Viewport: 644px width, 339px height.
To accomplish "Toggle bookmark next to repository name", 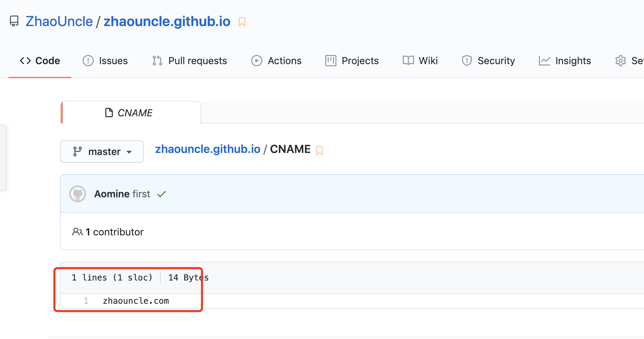I will [x=242, y=22].
